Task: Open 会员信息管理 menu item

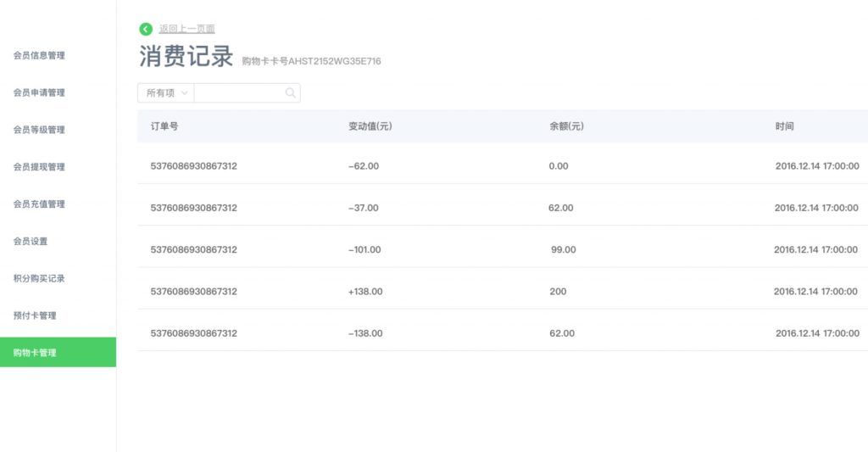Action: 39,55
